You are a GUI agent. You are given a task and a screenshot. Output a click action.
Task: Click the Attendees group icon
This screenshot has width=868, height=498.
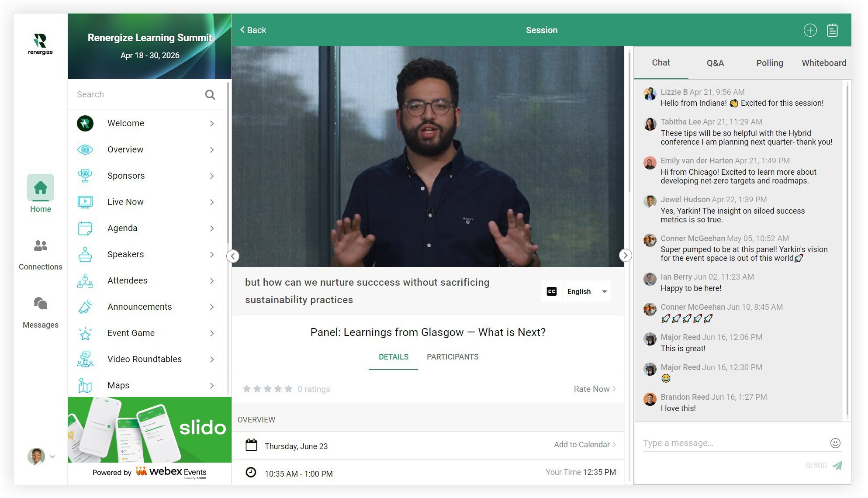85,281
